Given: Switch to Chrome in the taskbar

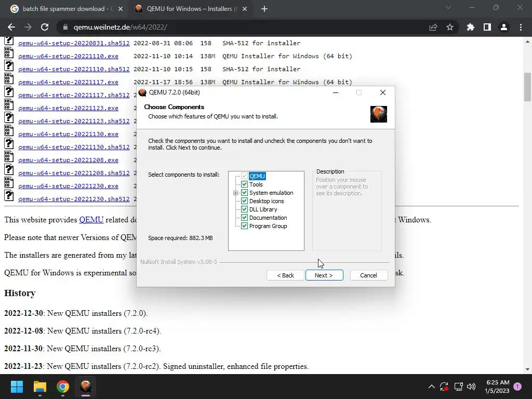Looking at the screenshot, I should 63,387.
